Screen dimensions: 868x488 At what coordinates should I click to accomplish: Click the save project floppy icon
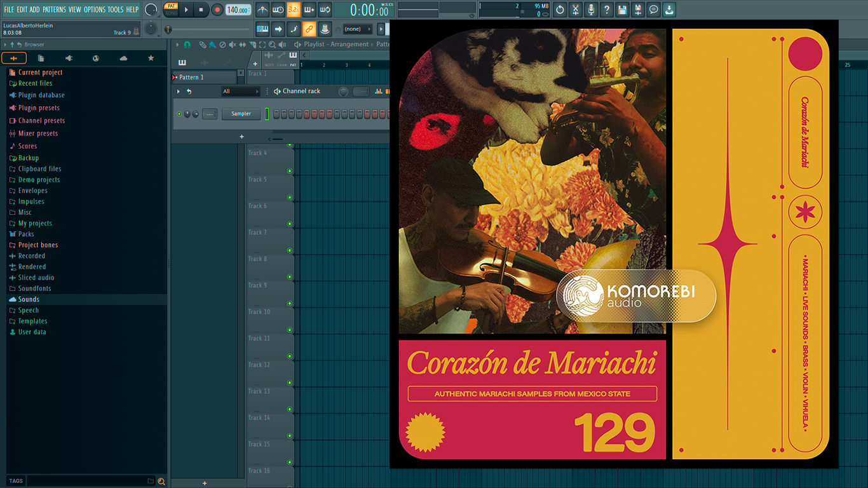[x=622, y=10]
